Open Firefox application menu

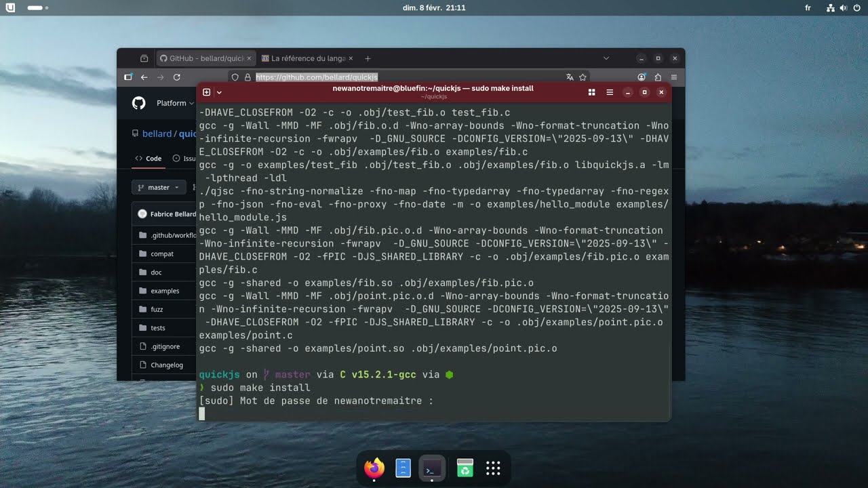coord(674,77)
